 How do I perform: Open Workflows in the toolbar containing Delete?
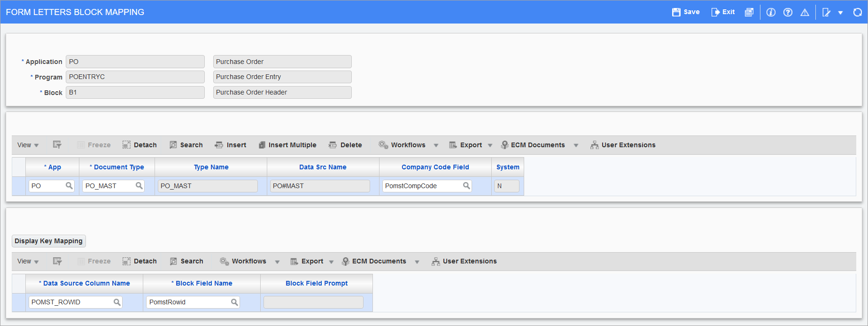point(402,145)
